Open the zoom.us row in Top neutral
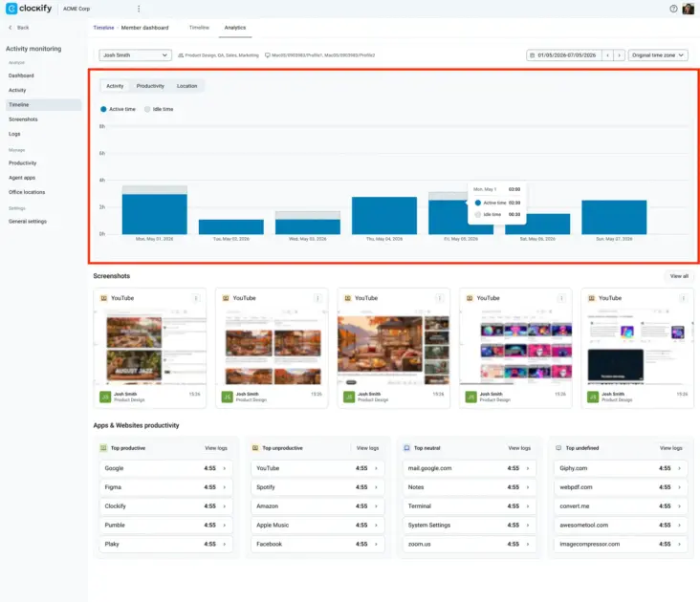The height and width of the screenshot is (602, 700). (469, 544)
